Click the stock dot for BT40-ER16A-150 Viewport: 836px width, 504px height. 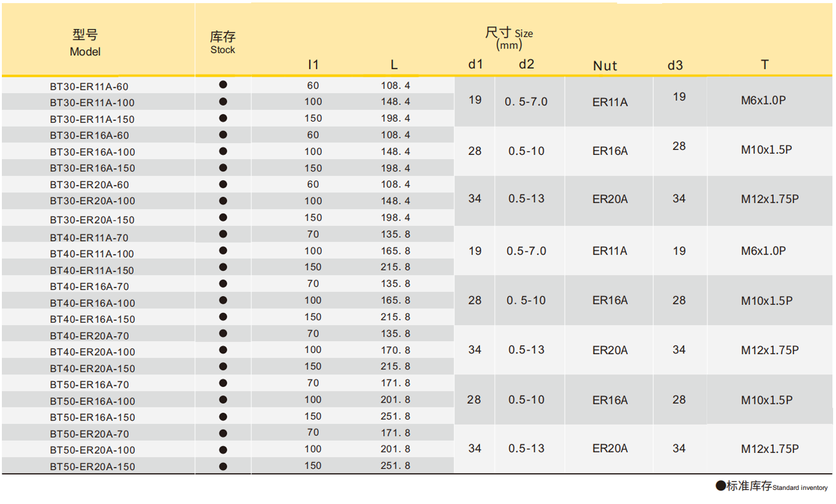pyautogui.click(x=223, y=317)
